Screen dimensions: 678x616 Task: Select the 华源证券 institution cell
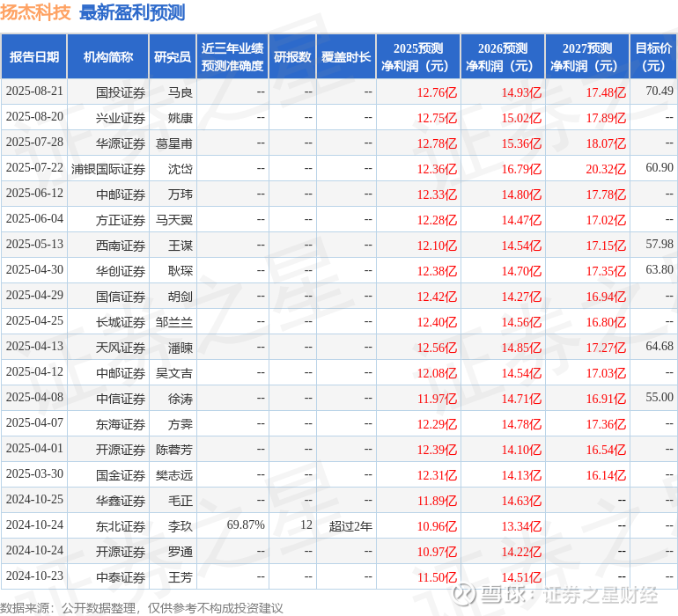click(108, 143)
